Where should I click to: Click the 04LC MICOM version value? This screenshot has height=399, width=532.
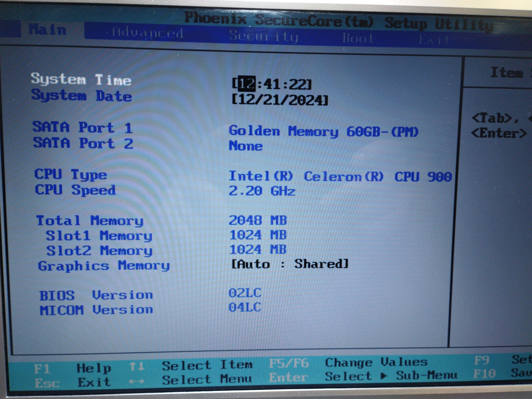click(x=245, y=307)
